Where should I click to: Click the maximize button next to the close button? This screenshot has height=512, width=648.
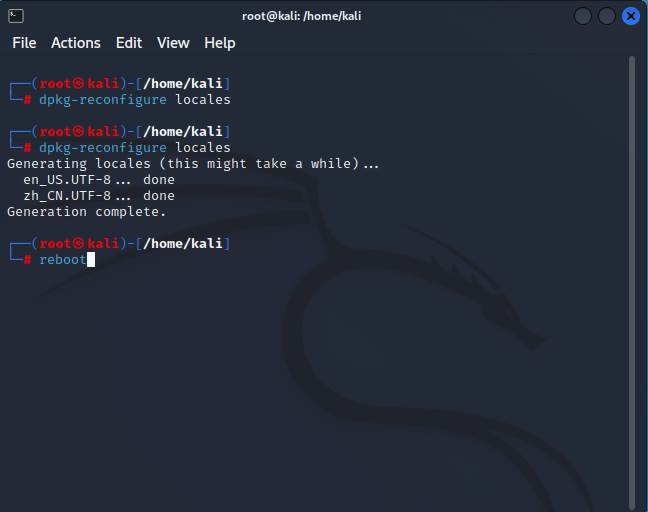[607, 17]
